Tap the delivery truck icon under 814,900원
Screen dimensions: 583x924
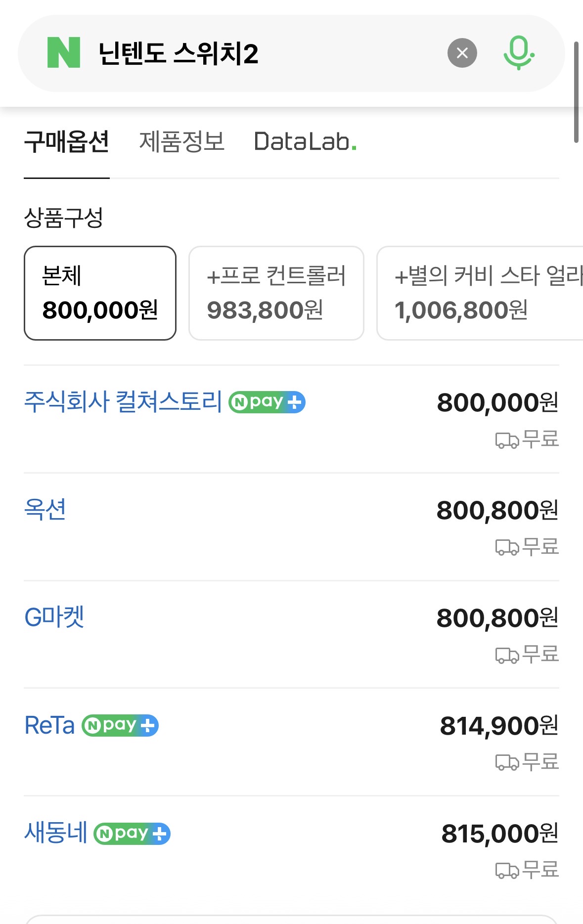click(507, 762)
